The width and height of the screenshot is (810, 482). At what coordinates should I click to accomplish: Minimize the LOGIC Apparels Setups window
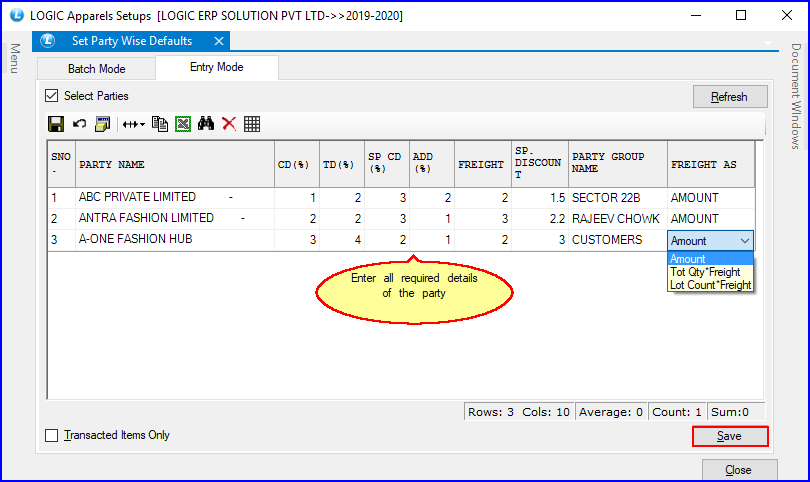pos(696,15)
